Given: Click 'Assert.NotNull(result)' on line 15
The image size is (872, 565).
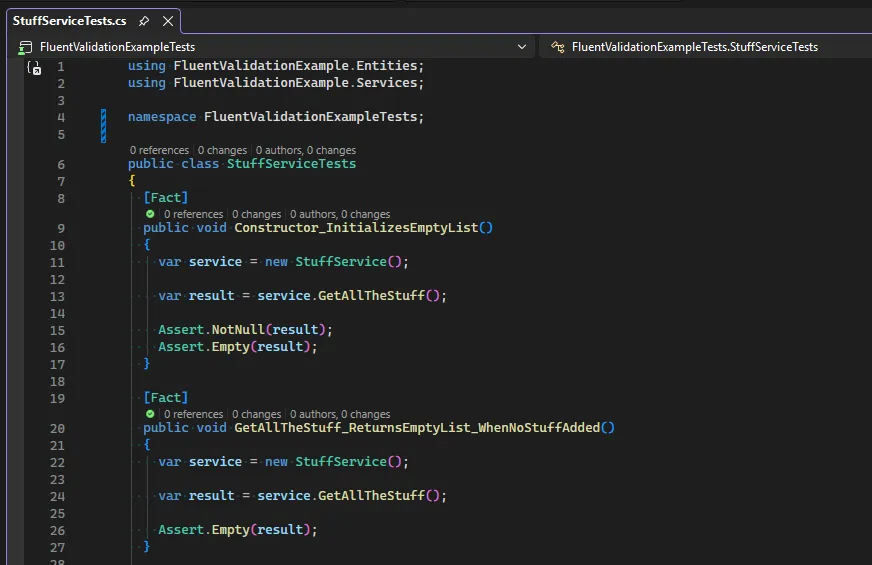Looking at the screenshot, I should pos(241,330).
